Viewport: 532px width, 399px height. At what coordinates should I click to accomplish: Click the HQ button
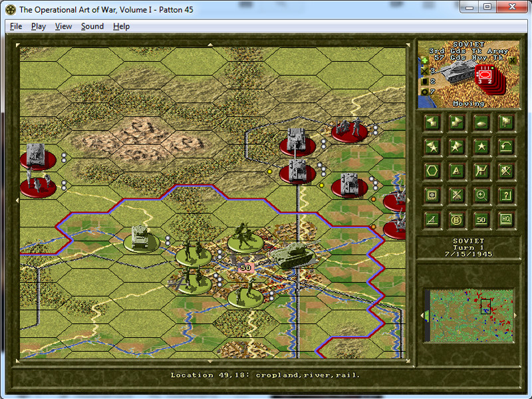pos(505,220)
